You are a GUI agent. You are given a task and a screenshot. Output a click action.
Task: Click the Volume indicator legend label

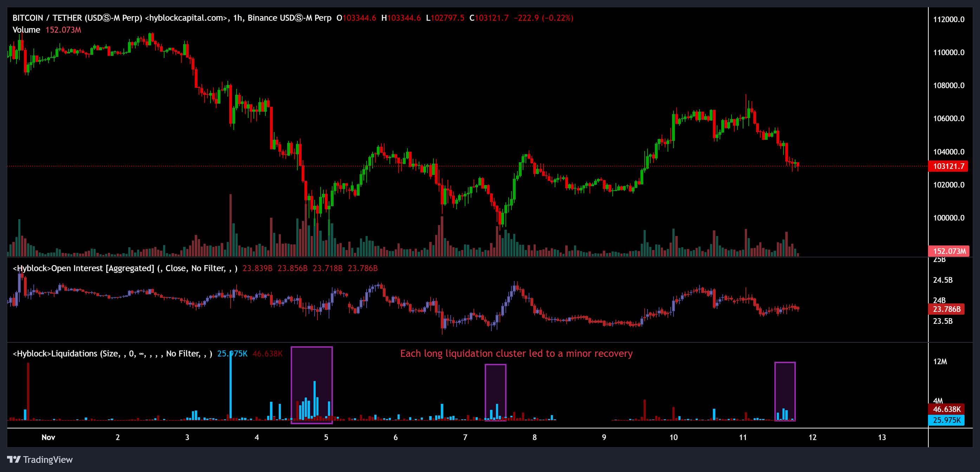pyautogui.click(x=26, y=29)
